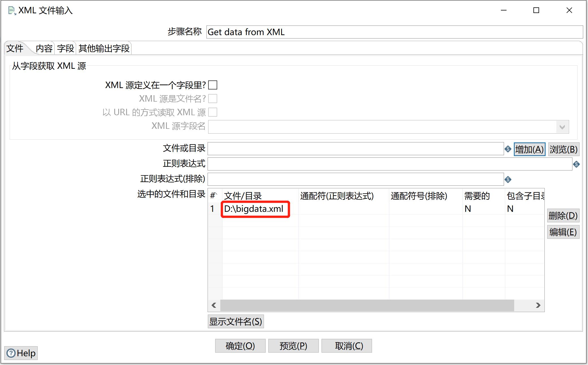Click the 编辑(E) button
The height and width of the screenshot is (365, 588).
coord(563,232)
